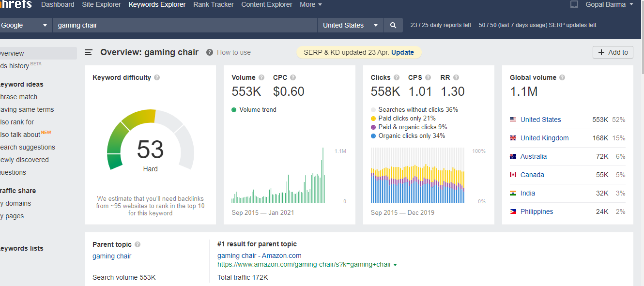644x286 pixels.
Task: Click the CPC help icon
Action: pos(293,77)
